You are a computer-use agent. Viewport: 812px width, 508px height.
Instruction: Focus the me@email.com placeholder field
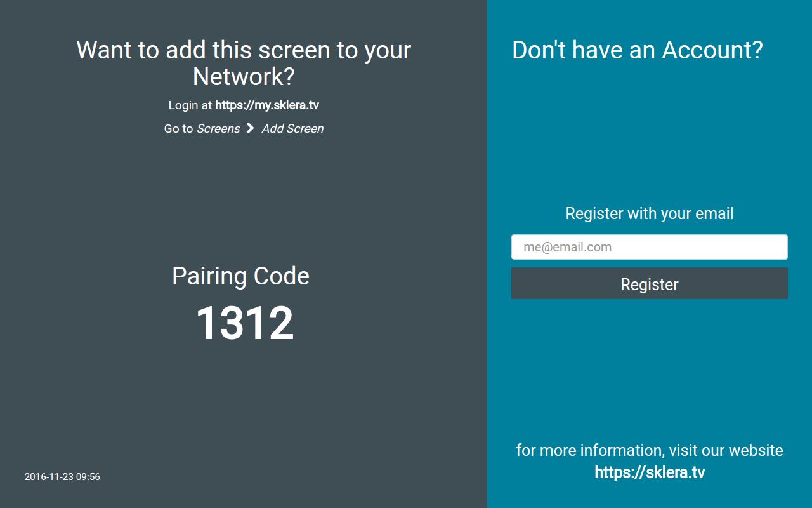pos(650,247)
